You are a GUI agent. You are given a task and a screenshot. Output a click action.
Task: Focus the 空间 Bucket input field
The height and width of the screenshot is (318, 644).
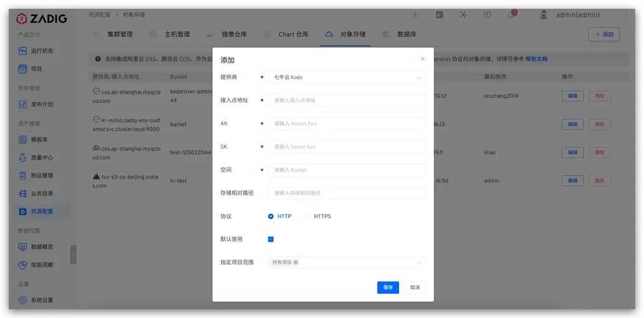(x=347, y=170)
